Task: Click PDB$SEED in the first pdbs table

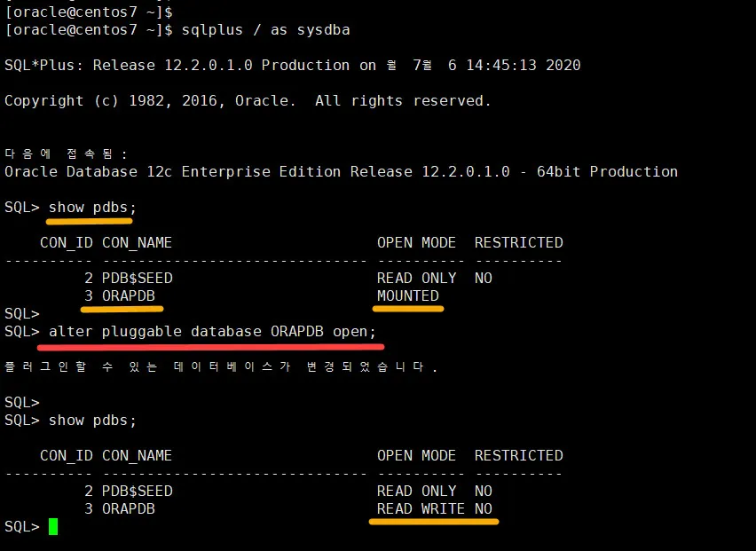Action: point(137,278)
